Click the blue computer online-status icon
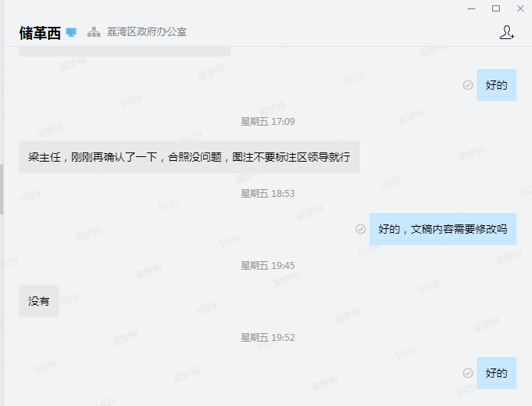 click(71, 32)
